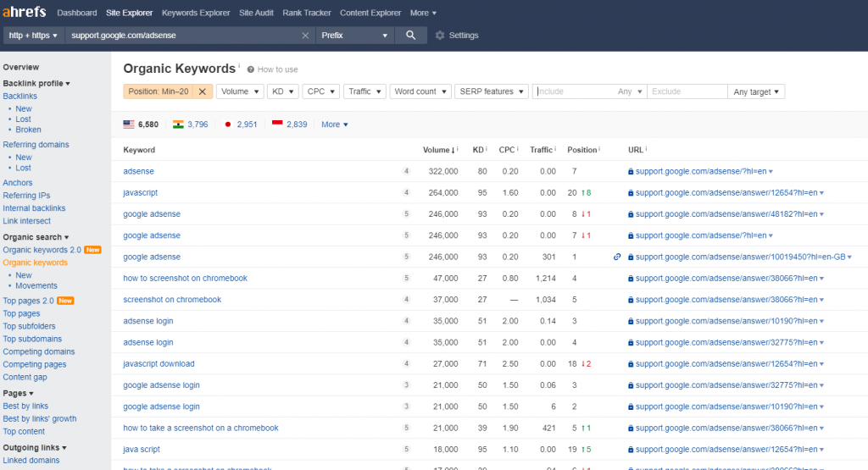Click the How to use help icon
Viewport: 868px width, 470px height.
[251, 69]
